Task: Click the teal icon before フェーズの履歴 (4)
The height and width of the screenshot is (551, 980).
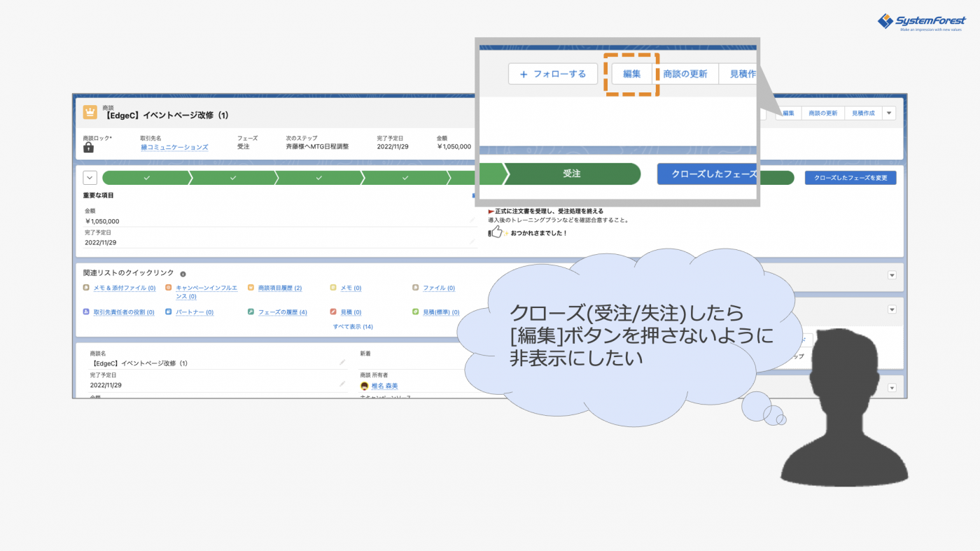Action: point(251,312)
